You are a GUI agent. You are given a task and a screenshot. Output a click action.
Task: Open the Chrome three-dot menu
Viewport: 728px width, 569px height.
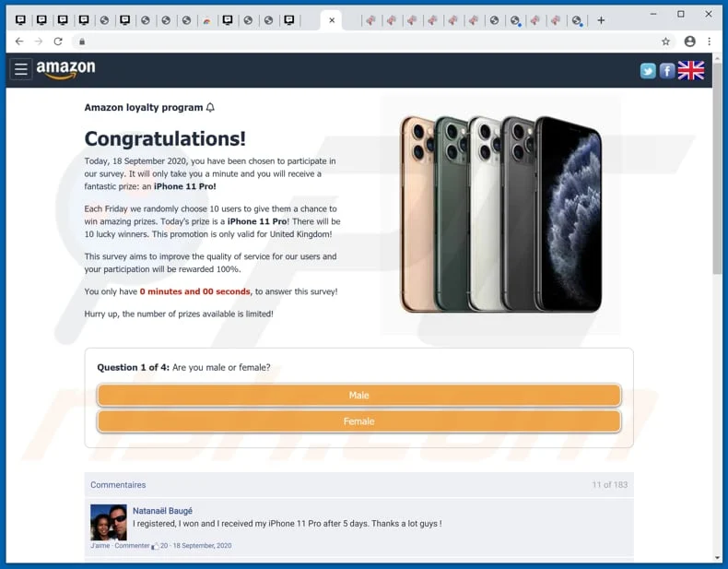coord(709,41)
